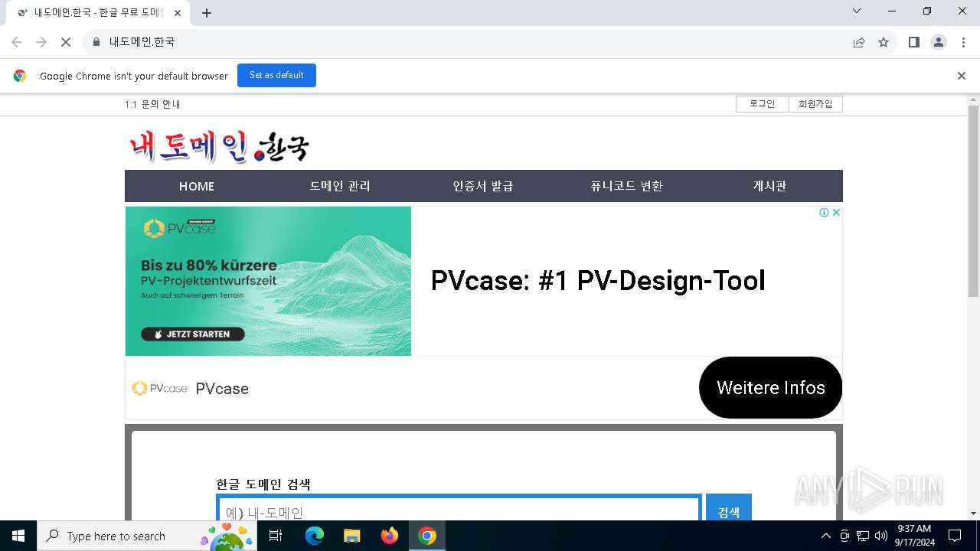Open 회원가입 sign-up link
The width and height of the screenshot is (980, 551).
click(x=815, y=104)
